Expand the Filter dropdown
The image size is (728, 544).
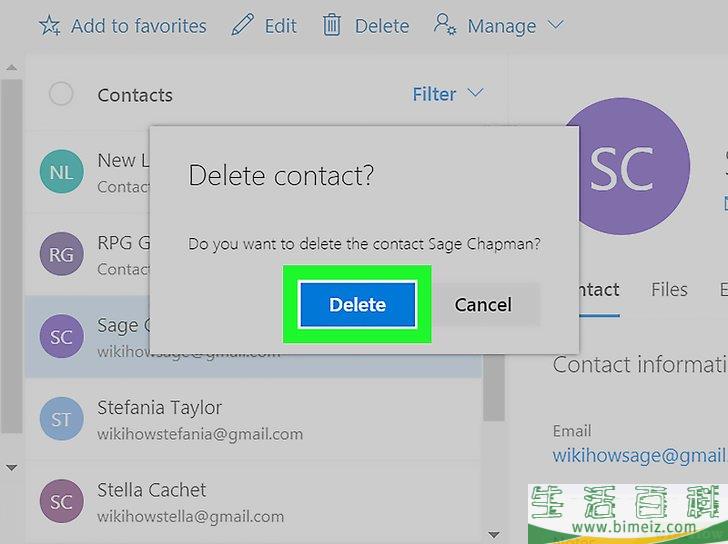[448, 94]
